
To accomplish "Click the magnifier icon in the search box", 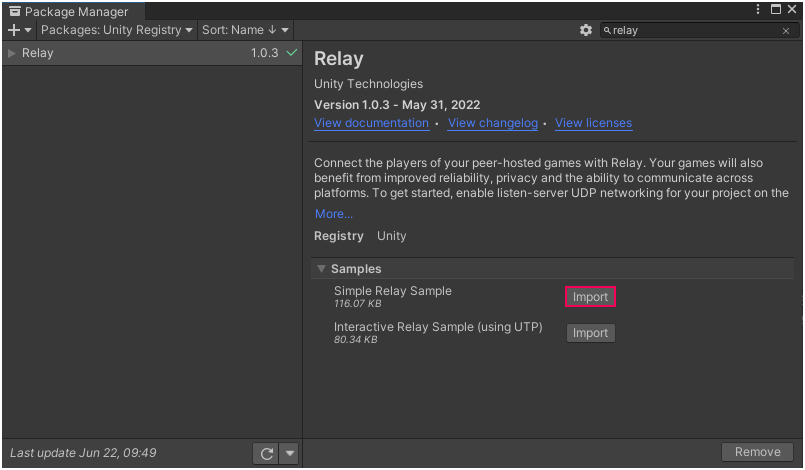I will (x=607, y=31).
